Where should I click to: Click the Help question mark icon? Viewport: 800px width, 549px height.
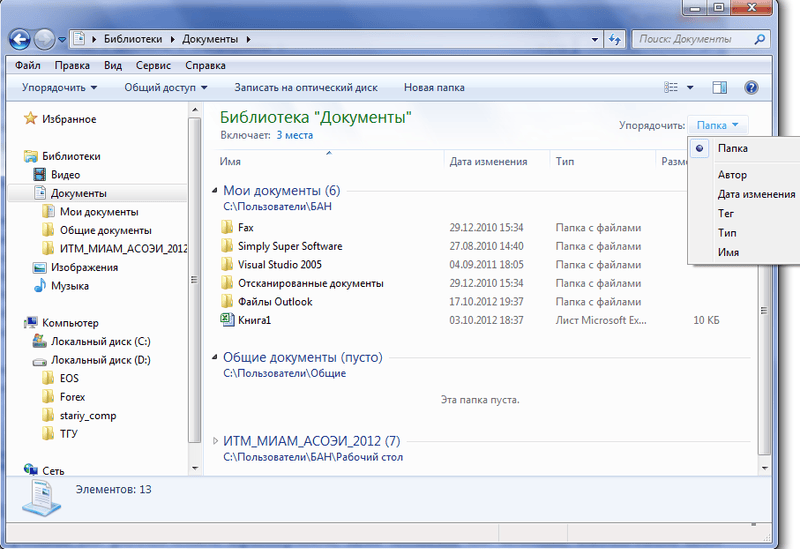pyautogui.click(x=751, y=88)
